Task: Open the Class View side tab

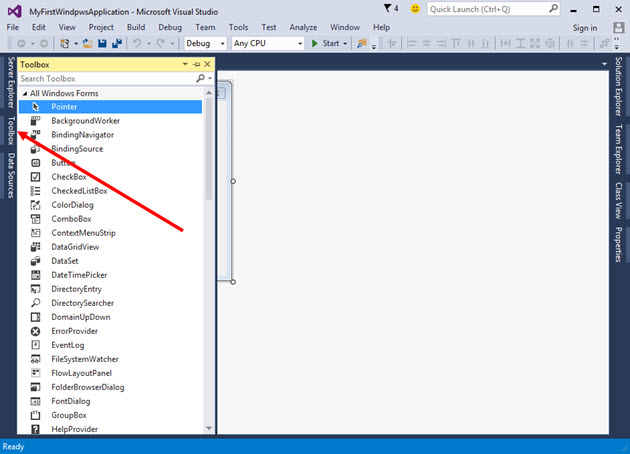Action: [x=618, y=200]
